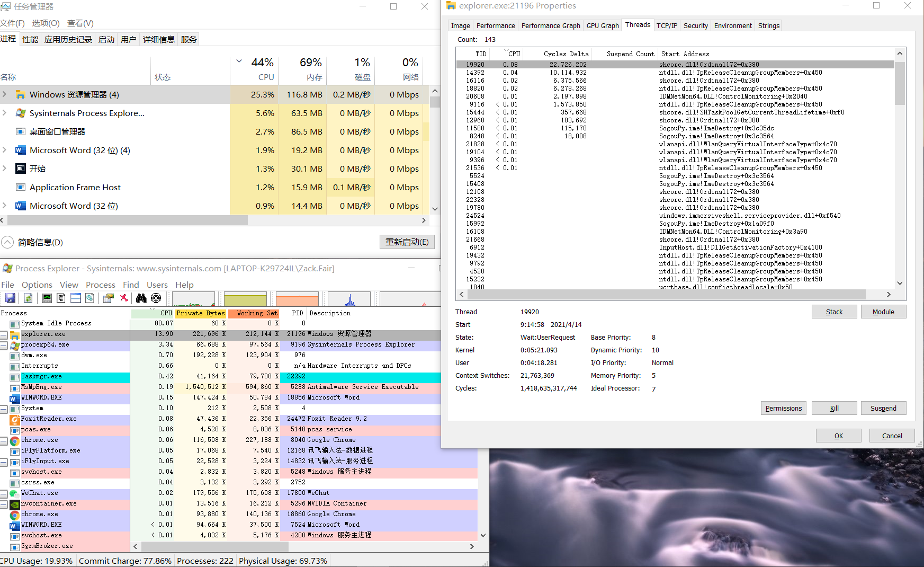The width and height of the screenshot is (924, 567).
Task: Click the Save toolbar icon in Process Explorer
Action: click(10, 298)
